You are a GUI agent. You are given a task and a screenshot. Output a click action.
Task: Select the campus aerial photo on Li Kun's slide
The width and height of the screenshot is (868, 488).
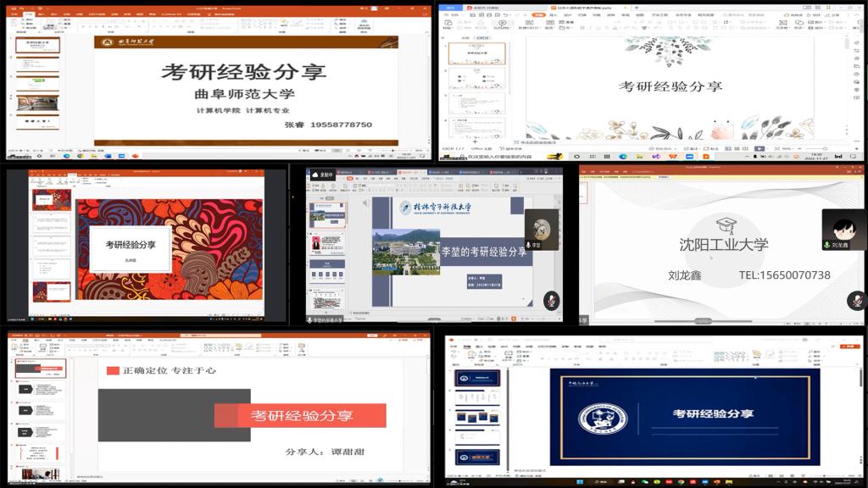coord(406,252)
